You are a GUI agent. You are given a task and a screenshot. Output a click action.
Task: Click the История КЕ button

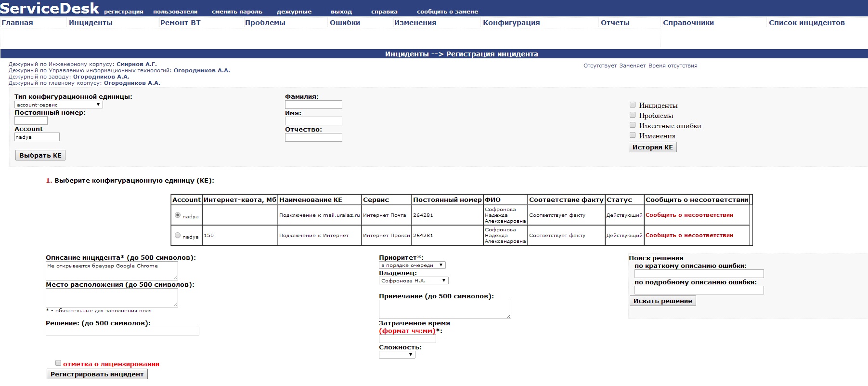pyautogui.click(x=653, y=147)
